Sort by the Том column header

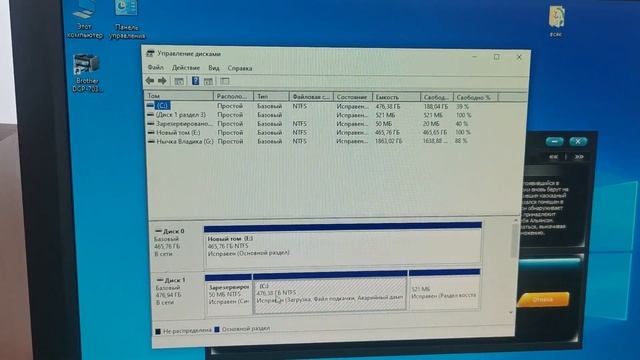(x=179, y=96)
